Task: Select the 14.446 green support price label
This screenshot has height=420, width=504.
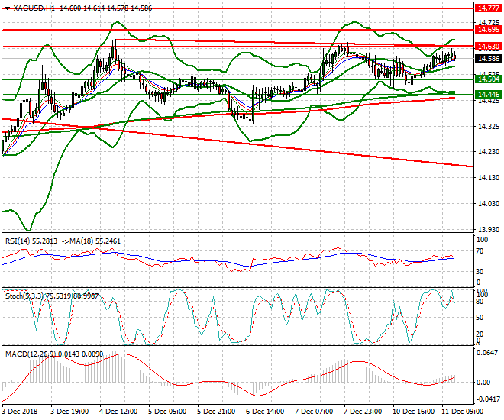Action: pyautogui.click(x=487, y=94)
